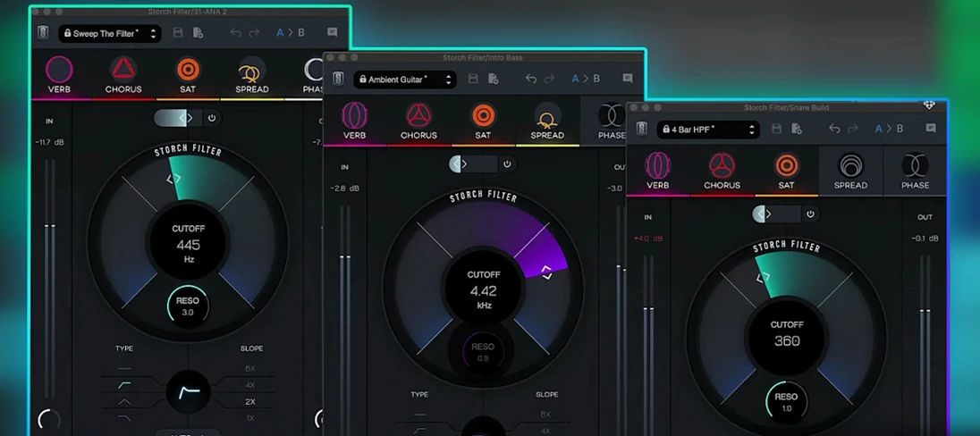Choose the 6X slope in Sweep The Filter window
This screenshot has height=436, width=980.
click(x=250, y=368)
